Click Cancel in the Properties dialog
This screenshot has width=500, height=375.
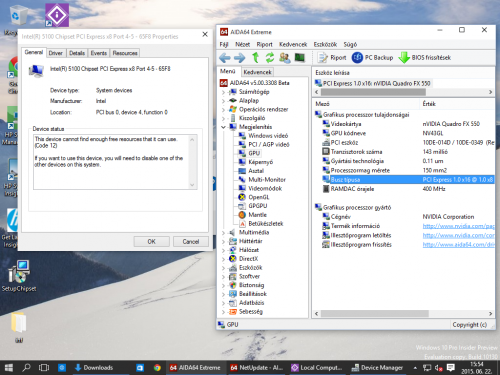click(191, 241)
